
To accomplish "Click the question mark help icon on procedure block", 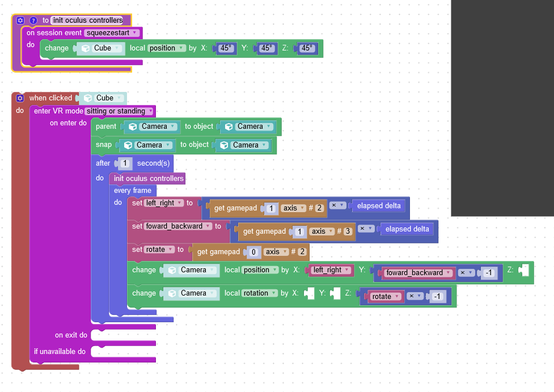I will pos(33,20).
